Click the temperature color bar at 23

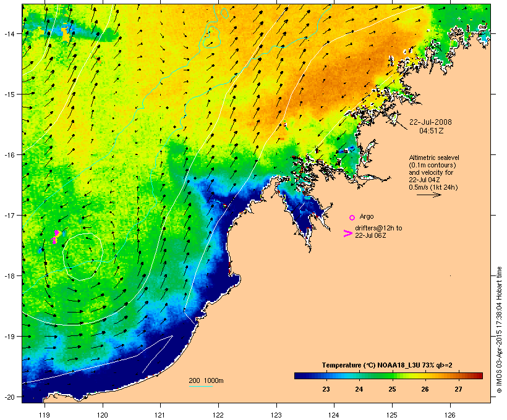pyautogui.click(x=326, y=376)
